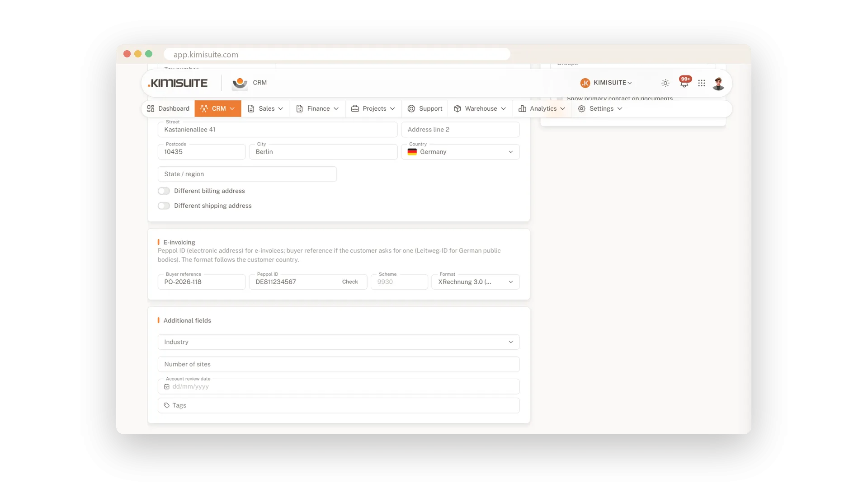Click the Address line 2 field
This screenshot has width=868, height=488.
click(460, 130)
